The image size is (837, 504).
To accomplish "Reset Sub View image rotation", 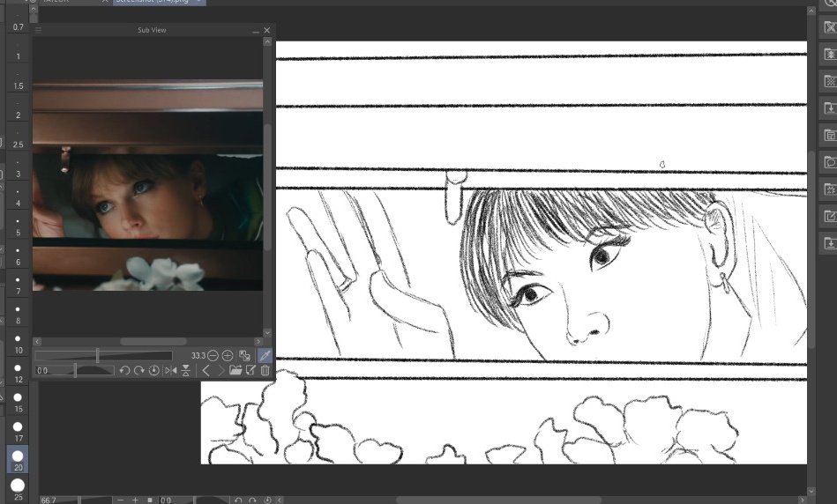I will (153, 370).
